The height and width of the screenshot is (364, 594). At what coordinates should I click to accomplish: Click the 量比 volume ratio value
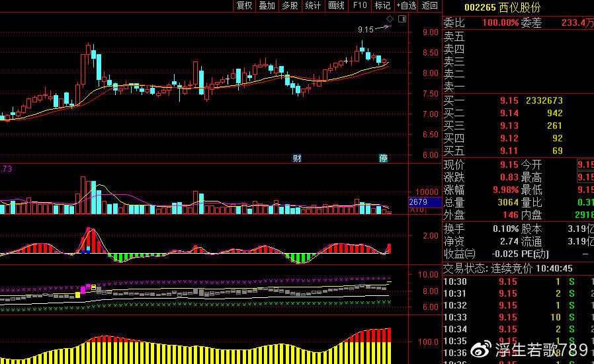click(585, 202)
